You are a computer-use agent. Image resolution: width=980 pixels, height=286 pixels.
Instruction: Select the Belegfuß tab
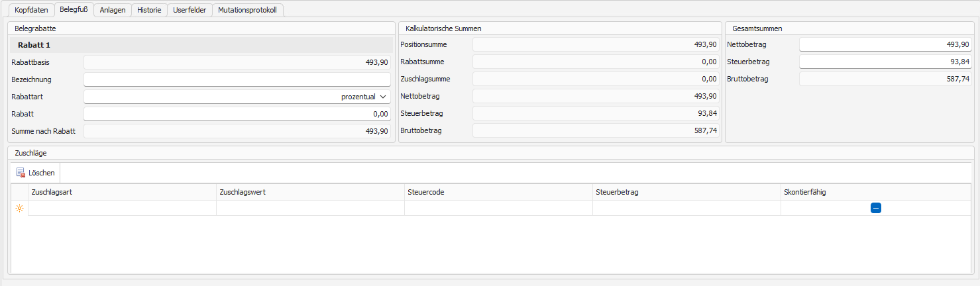click(74, 10)
